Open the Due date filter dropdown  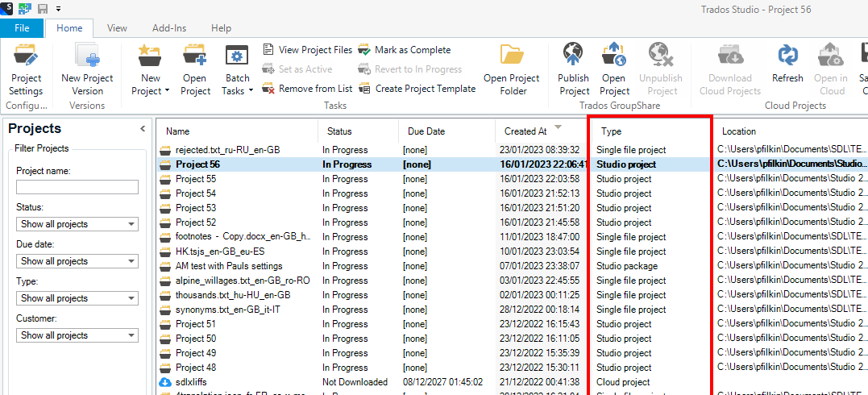pyautogui.click(x=77, y=261)
